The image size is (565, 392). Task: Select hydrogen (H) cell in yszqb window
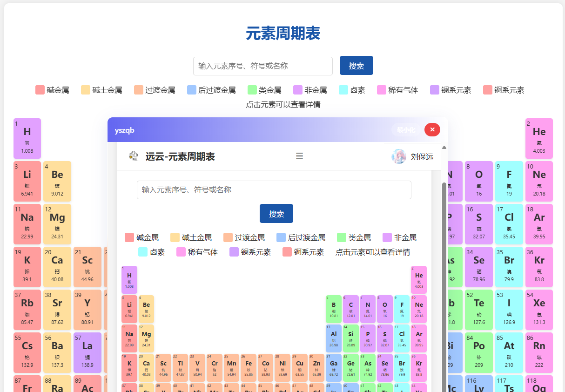(129, 280)
